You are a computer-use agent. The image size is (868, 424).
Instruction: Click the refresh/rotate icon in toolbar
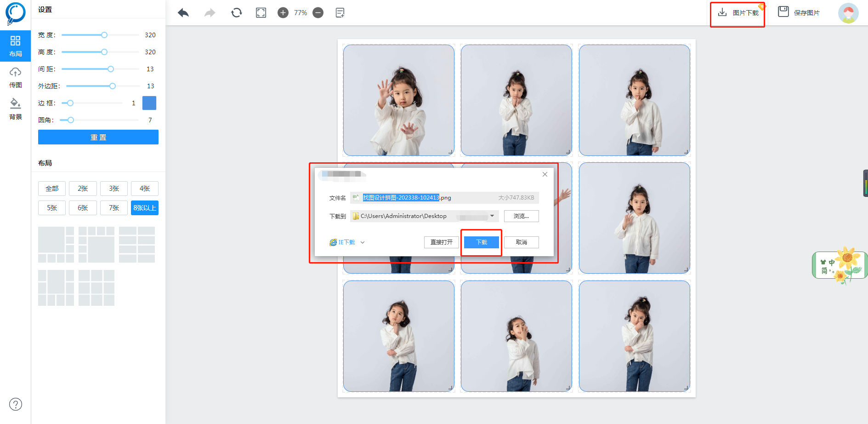[236, 13]
